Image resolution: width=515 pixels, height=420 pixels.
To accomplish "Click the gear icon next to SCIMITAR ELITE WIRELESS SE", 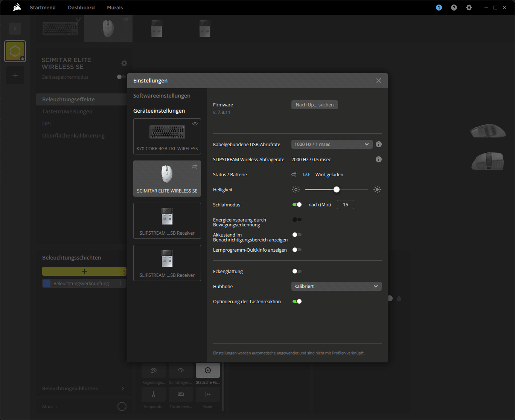I will point(124,63).
